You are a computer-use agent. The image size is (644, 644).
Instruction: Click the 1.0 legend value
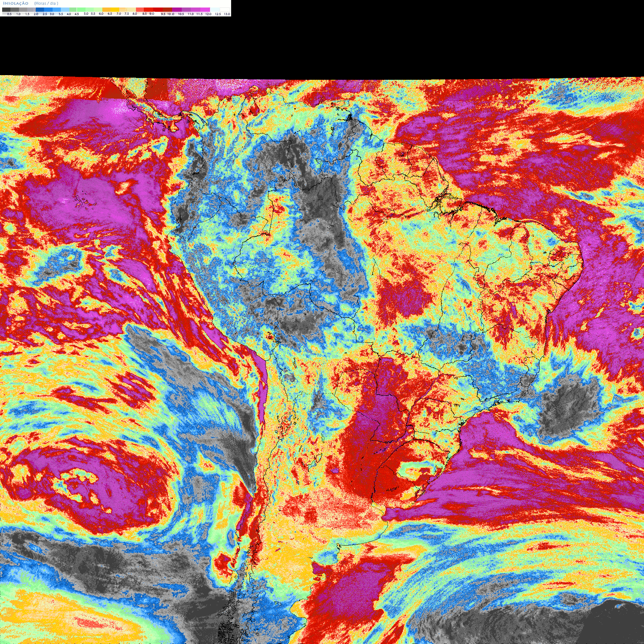(19, 14)
